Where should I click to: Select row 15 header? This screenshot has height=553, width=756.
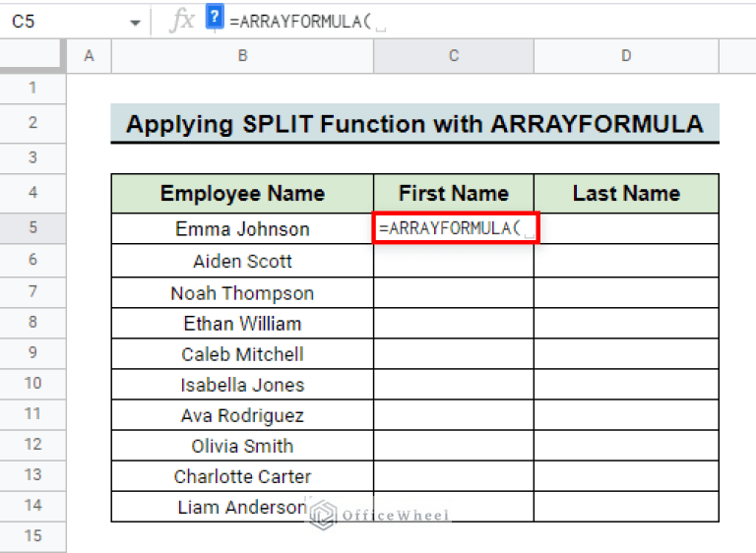[x=32, y=536]
